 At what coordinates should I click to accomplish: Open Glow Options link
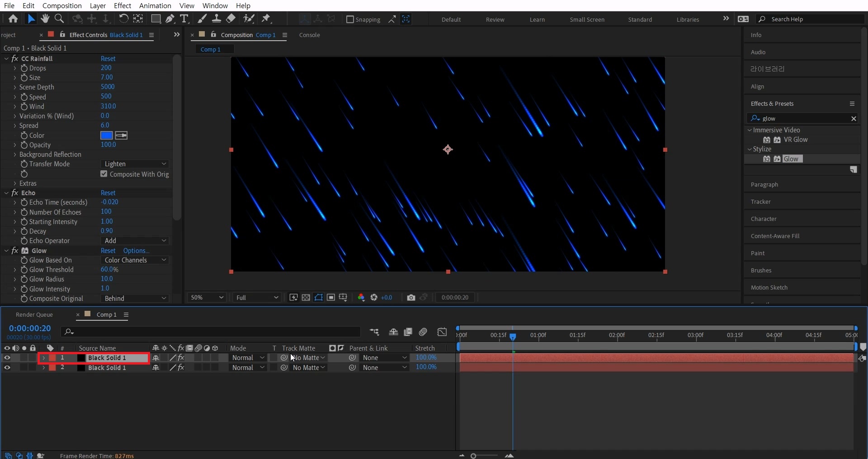(x=136, y=251)
